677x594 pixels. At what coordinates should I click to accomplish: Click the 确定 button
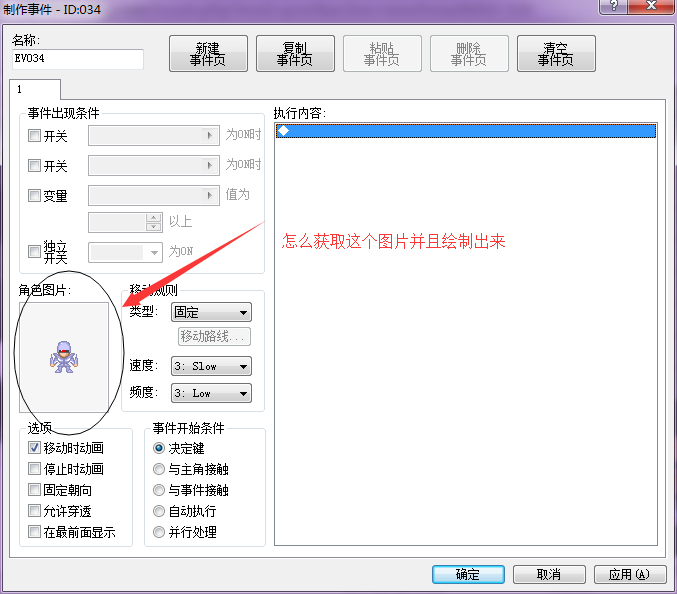coord(468,574)
